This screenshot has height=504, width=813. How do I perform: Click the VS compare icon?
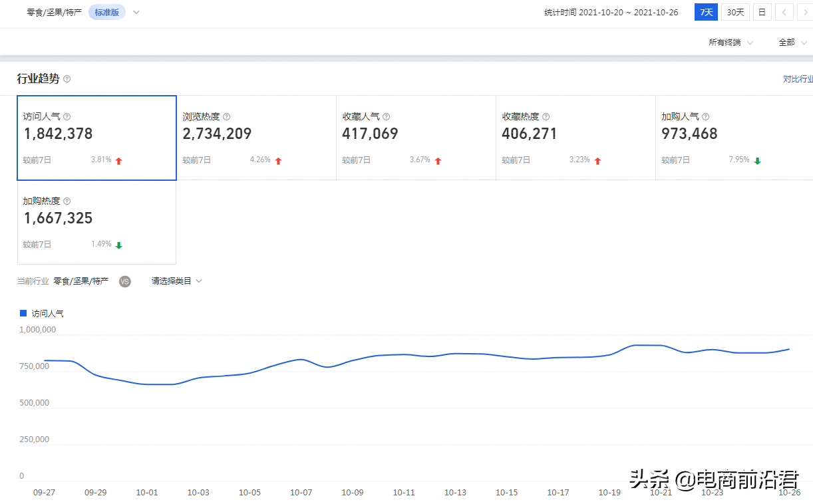tap(124, 281)
